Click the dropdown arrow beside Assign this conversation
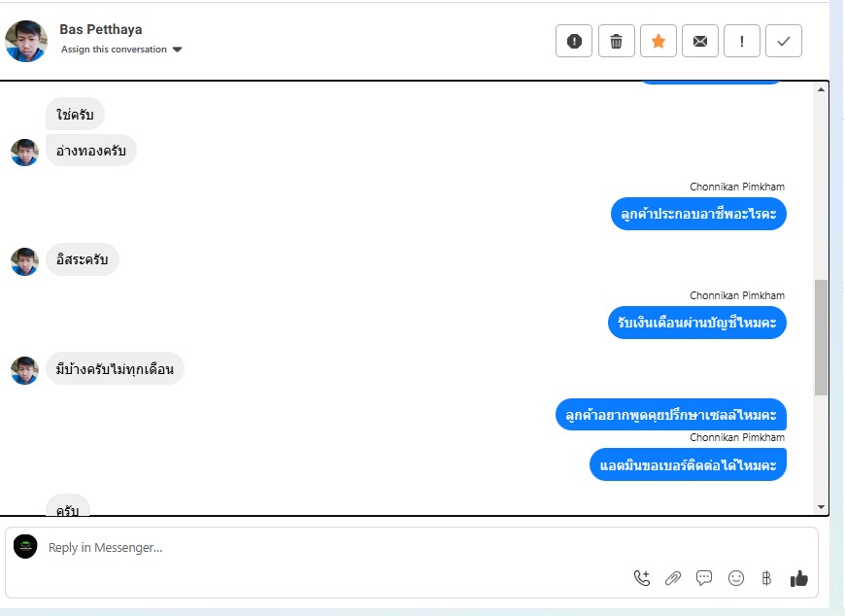The image size is (845, 616). click(178, 50)
